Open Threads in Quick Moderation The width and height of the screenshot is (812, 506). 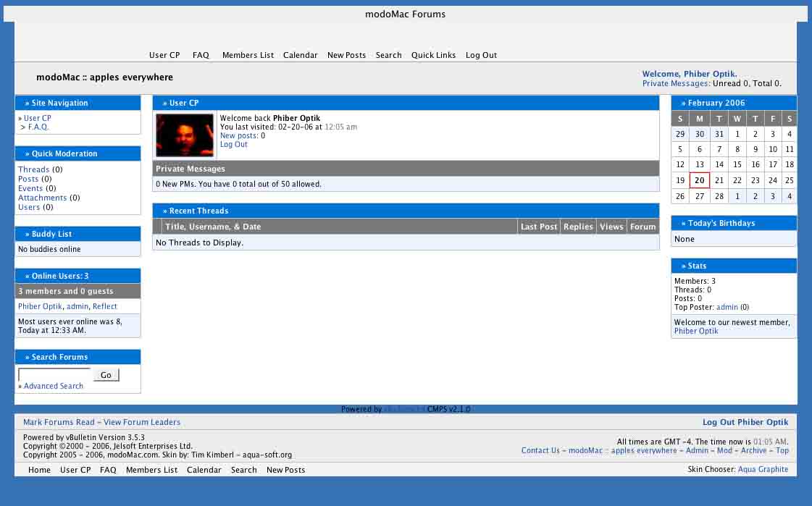pyautogui.click(x=33, y=169)
